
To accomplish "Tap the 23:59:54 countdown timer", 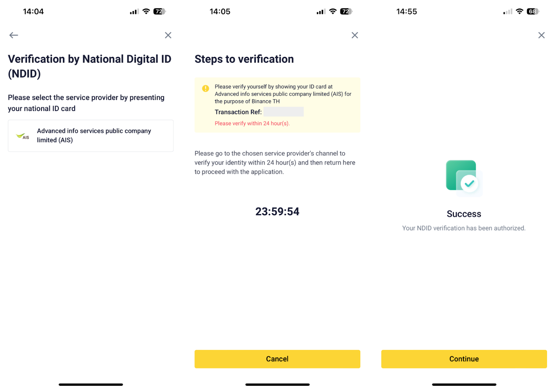I will click(x=277, y=211).
